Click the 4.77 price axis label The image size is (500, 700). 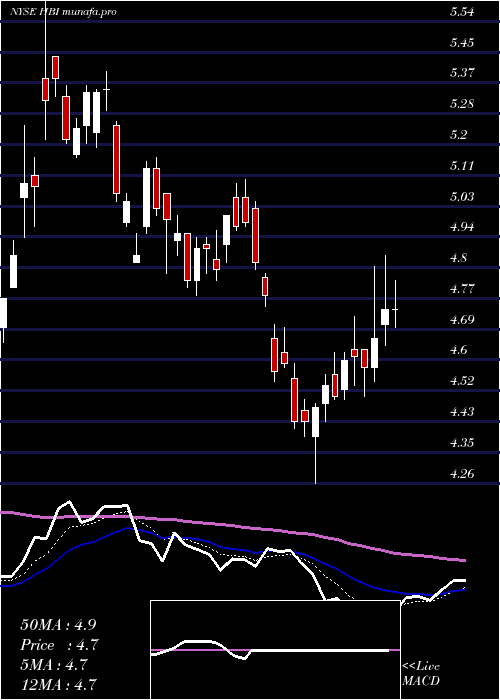click(462, 289)
